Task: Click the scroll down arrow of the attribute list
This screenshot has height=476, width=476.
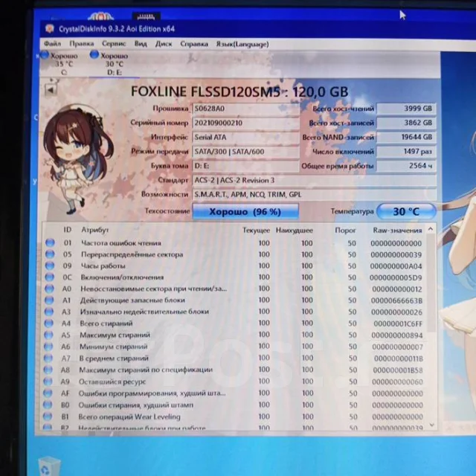Action: [x=432, y=425]
